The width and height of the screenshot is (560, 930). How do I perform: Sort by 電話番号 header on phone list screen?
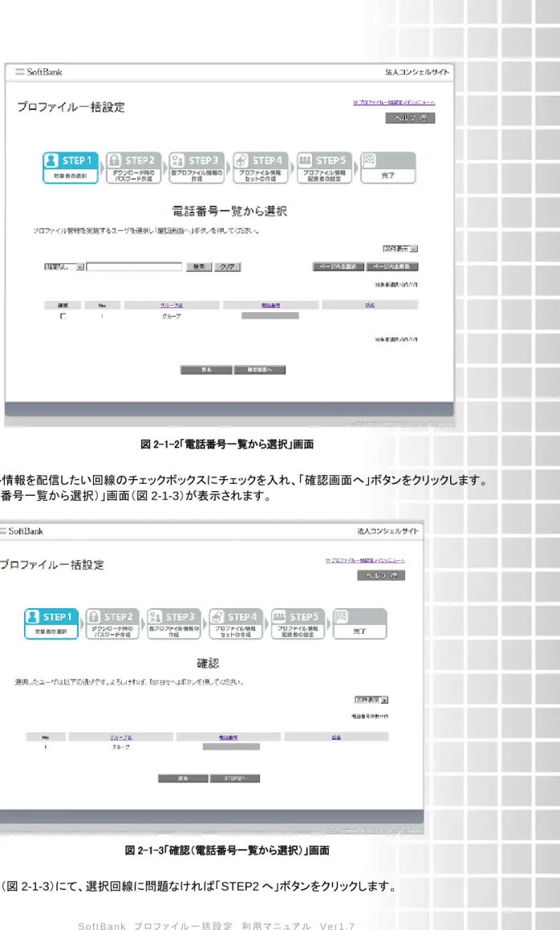(x=270, y=306)
